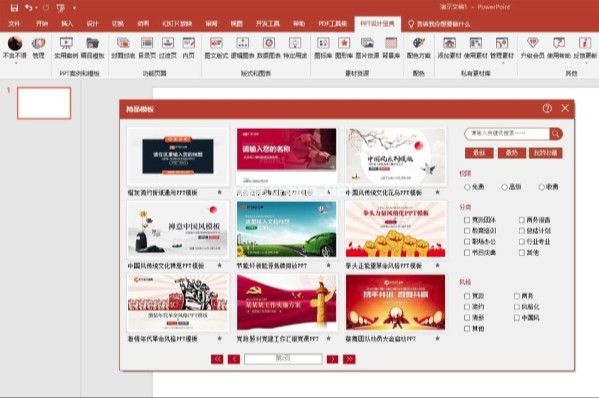Image resolution: width=599 pixels, height=398 pixels.
Task: Expand the 管理素材 dropdown arrow
Action: 502,63
